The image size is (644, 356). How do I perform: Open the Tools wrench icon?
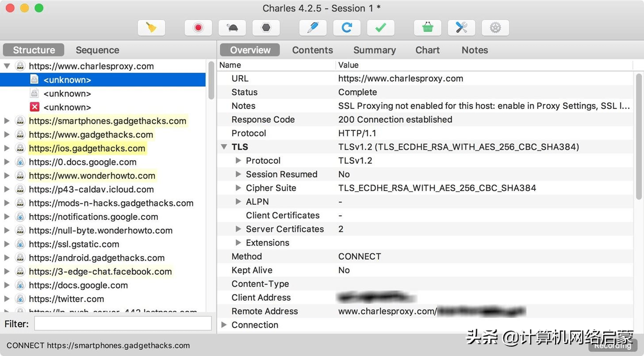tap(461, 28)
